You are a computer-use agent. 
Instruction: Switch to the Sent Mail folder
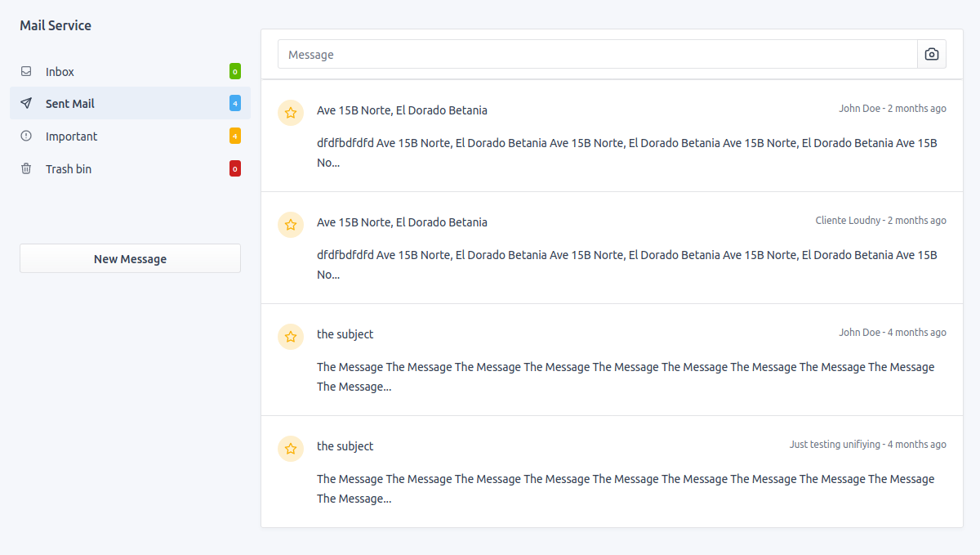(x=70, y=103)
